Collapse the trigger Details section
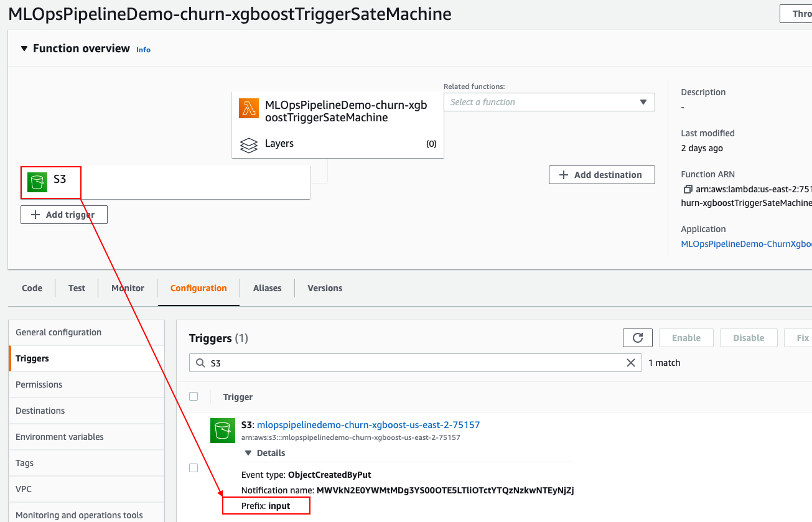Image resolution: width=812 pixels, height=522 pixels. [249, 453]
